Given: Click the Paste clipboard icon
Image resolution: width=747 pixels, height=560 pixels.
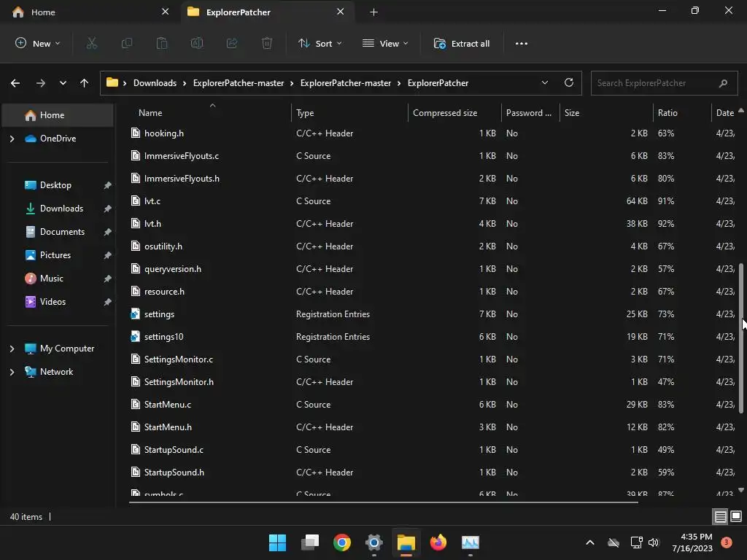Looking at the screenshot, I should [162, 43].
